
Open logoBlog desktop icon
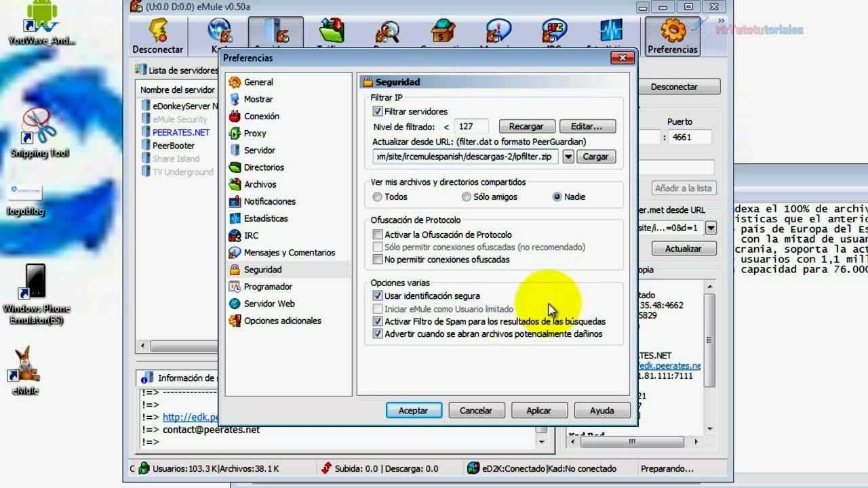25,199
